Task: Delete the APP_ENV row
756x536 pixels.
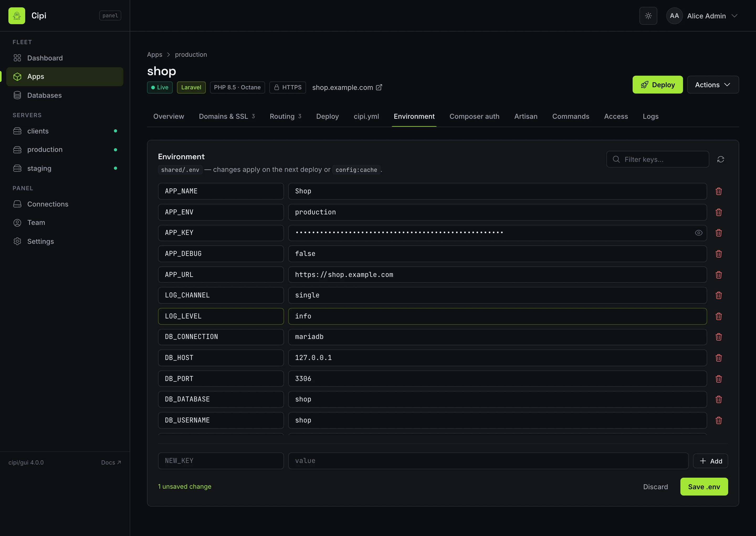Action: 719,212
